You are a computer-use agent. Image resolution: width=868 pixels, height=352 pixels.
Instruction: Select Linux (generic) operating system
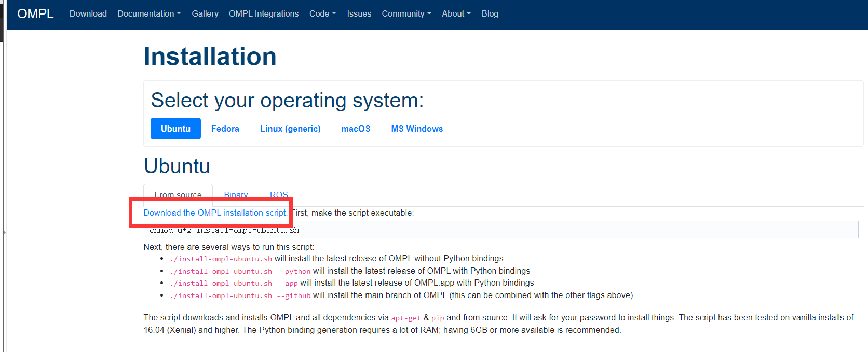pos(290,129)
